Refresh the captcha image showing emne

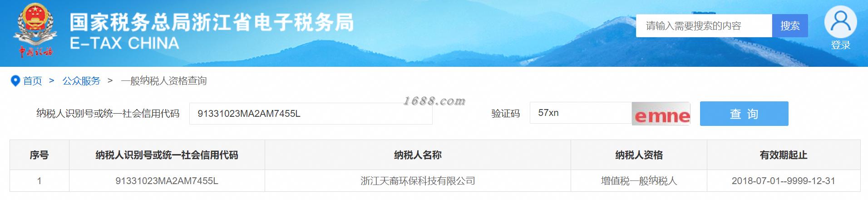[x=661, y=114]
